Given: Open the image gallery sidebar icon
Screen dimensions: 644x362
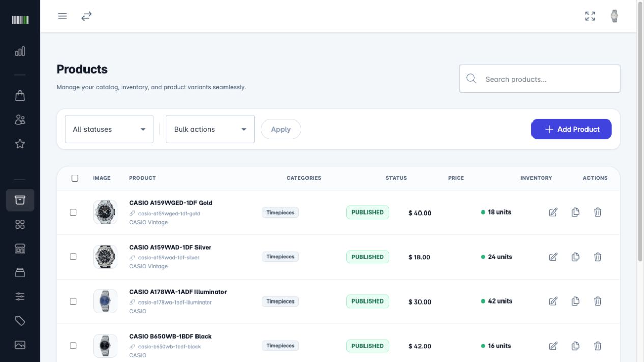Looking at the screenshot, I should pos(20,345).
